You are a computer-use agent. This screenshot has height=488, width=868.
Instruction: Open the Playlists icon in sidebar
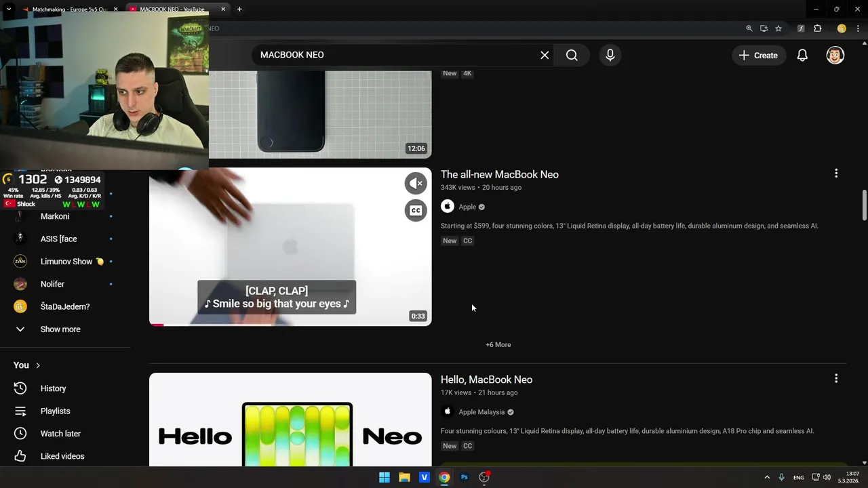click(20, 411)
